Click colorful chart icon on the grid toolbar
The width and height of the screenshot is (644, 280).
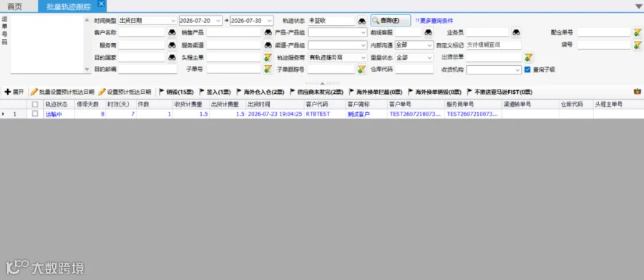637,92
